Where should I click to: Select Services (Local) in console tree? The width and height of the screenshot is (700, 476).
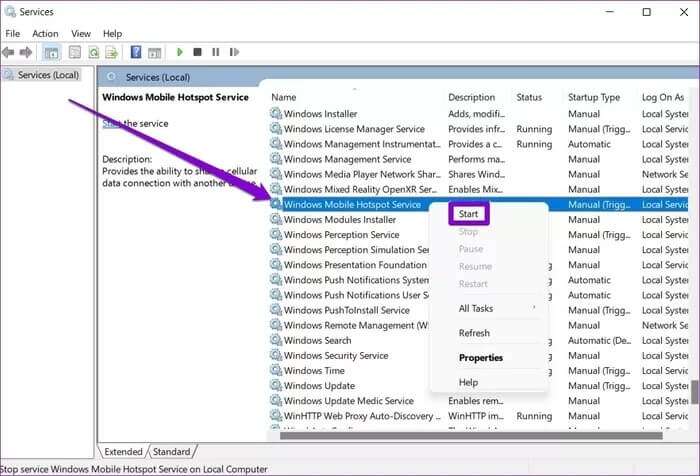(48, 75)
